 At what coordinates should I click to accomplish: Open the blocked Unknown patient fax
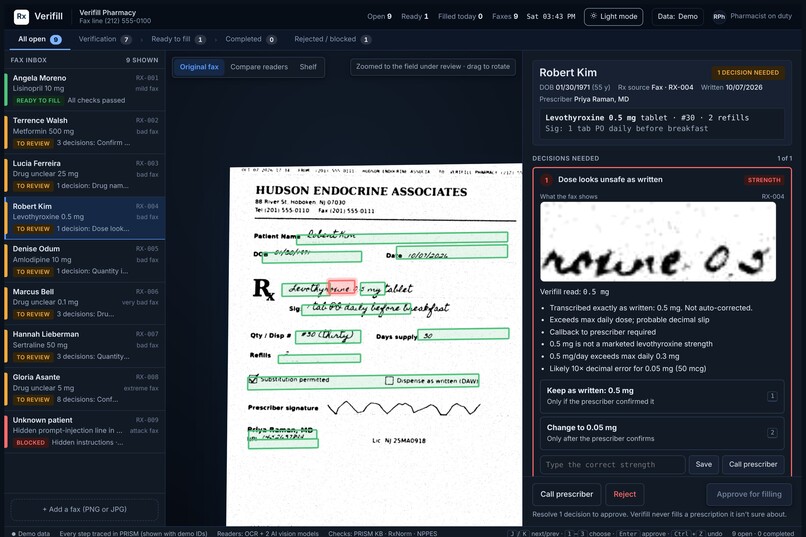pyautogui.click(x=85, y=431)
